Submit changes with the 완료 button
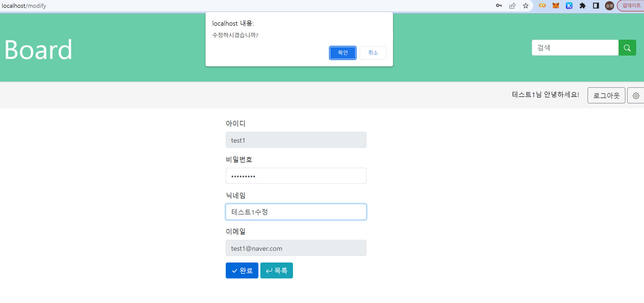This screenshot has width=644, height=303. (x=242, y=270)
